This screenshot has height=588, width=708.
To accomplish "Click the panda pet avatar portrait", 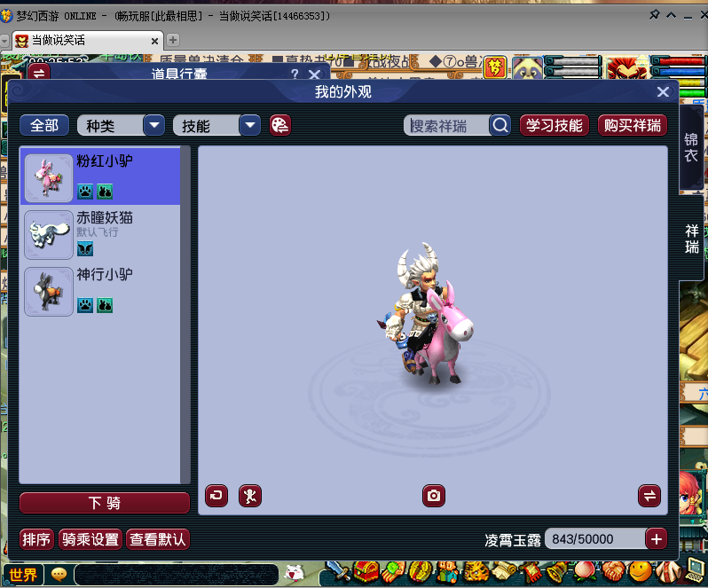I will [x=527, y=67].
